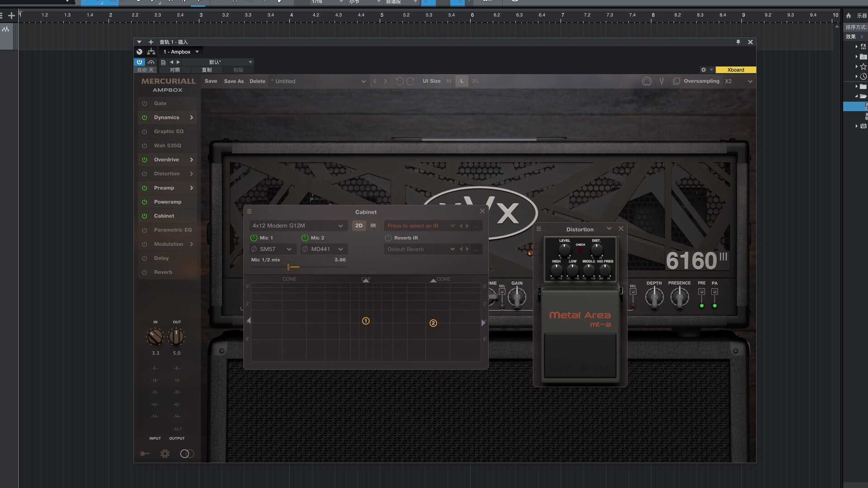Click the Mic 2 phase invert icon

(305, 249)
